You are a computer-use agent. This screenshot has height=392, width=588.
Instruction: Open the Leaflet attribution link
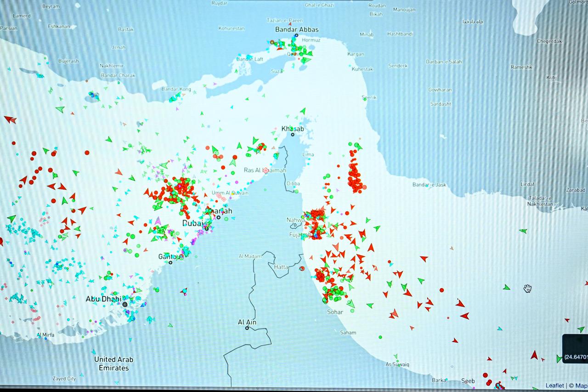[554, 386]
